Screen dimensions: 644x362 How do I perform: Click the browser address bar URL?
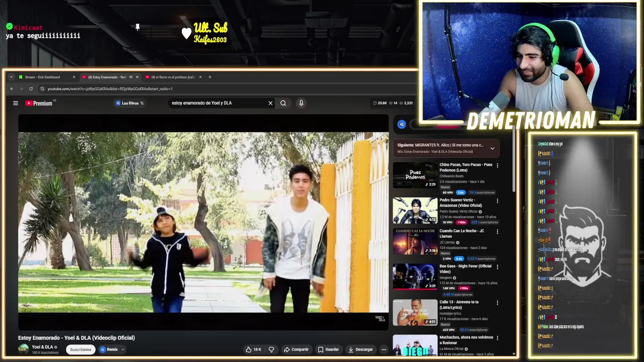[x=110, y=89]
